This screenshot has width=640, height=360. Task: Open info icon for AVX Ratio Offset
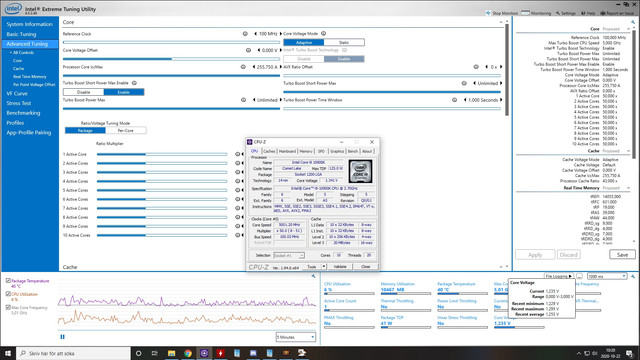(476, 67)
